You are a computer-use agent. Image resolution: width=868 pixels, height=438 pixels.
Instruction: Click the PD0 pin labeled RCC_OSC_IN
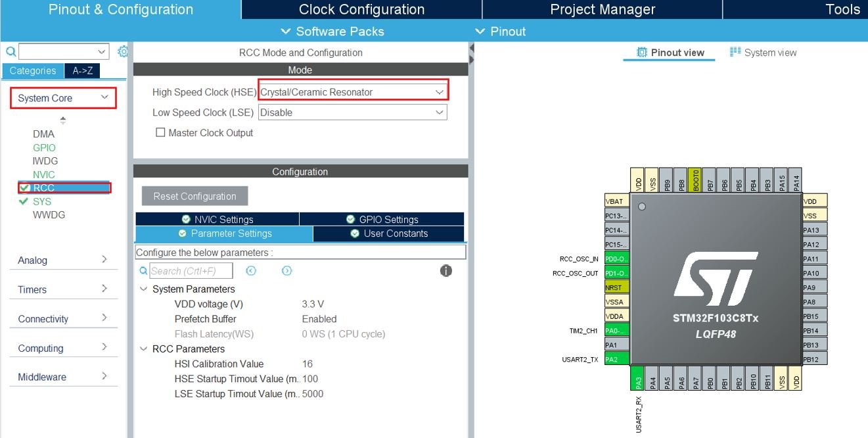(616, 259)
